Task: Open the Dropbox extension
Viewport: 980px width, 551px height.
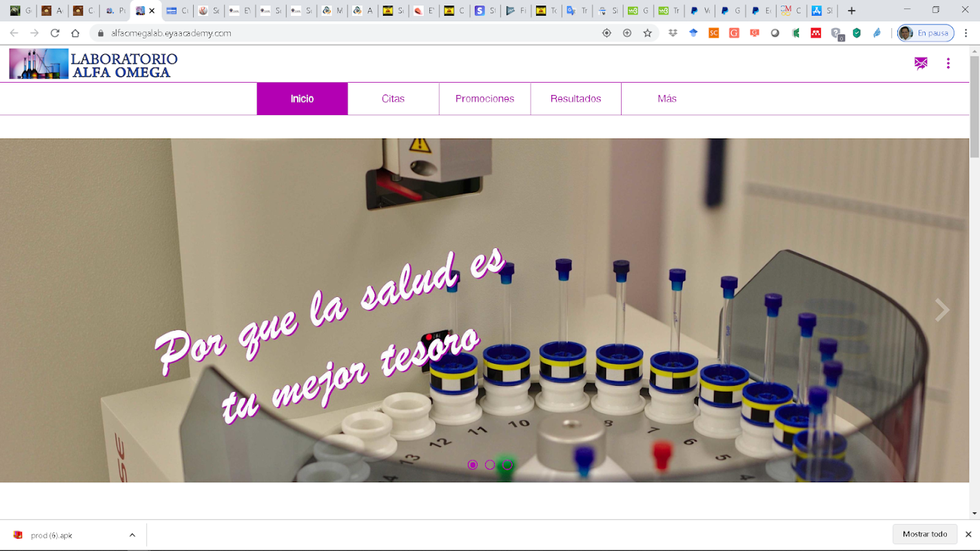Action: pos(673,33)
